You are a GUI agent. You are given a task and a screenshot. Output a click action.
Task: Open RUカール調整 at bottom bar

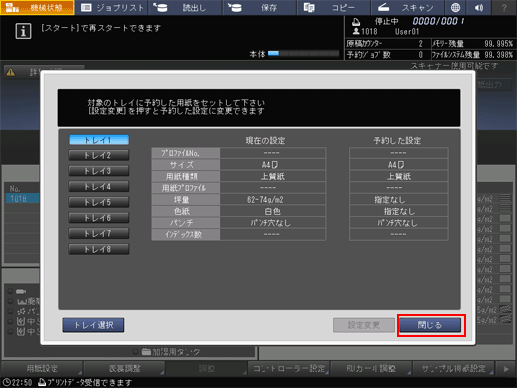tap(371, 369)
